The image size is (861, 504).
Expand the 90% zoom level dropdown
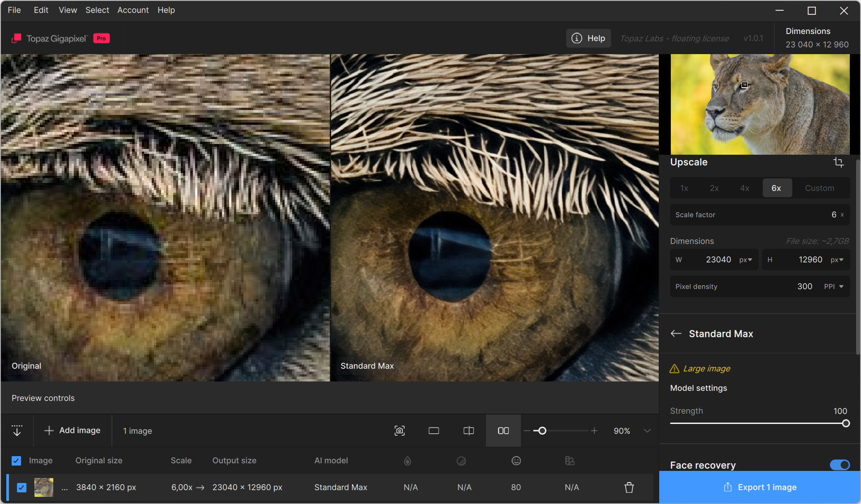[x=647, y=431]
